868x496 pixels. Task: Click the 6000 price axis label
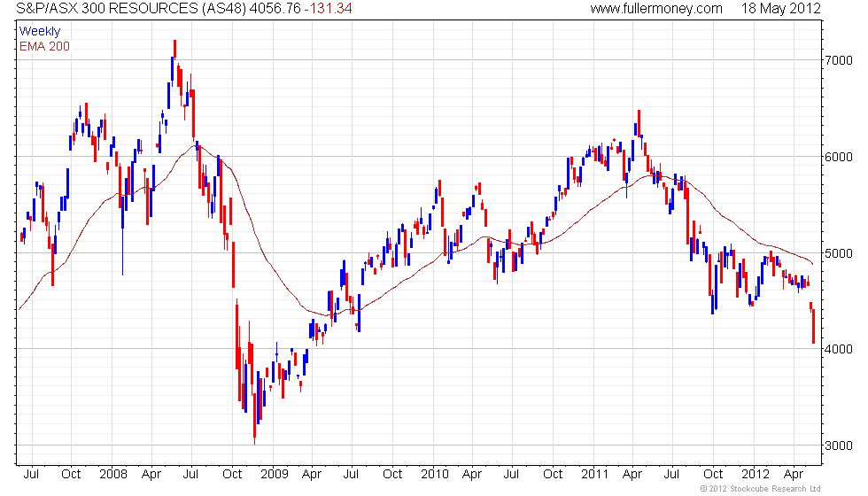click(x=839, y=157)
